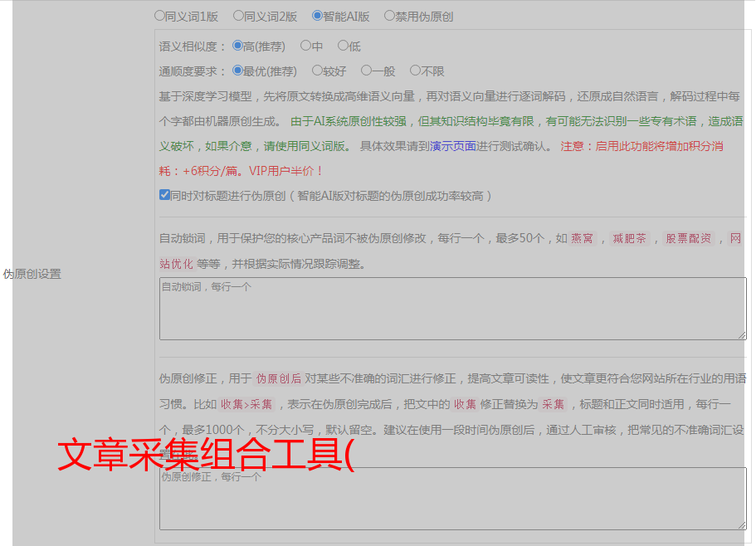Choose 较好 for 通顺度要求

tap(317, 71)
